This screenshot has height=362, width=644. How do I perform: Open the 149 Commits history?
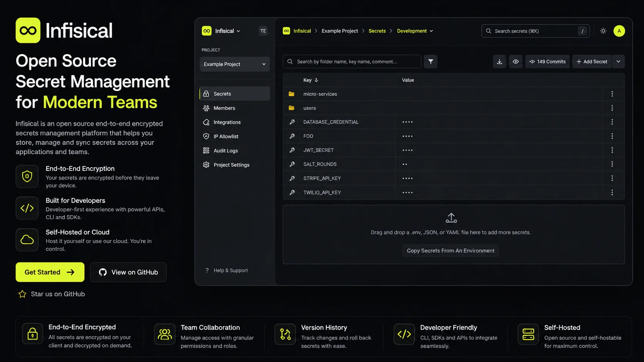547,62
